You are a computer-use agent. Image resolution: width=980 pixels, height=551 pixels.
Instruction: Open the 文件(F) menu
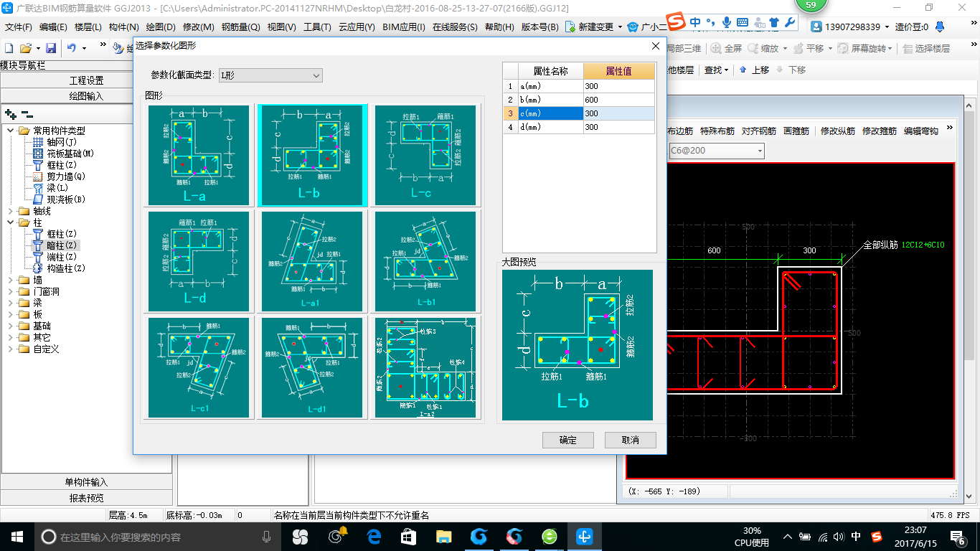19,27
